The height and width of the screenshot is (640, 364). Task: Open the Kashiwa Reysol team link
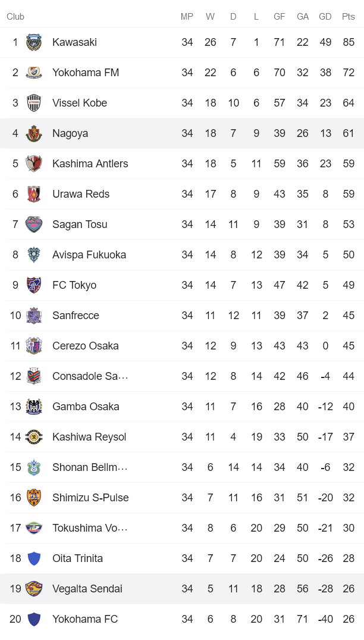89,437
